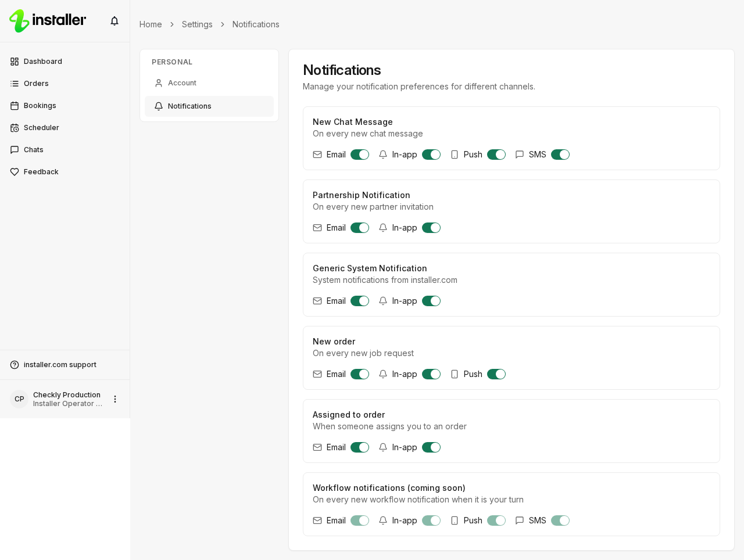The width and height of the screenshot is (744, 560).
Task: Click the Settings breadcrumb link
Action: (197, 24)
